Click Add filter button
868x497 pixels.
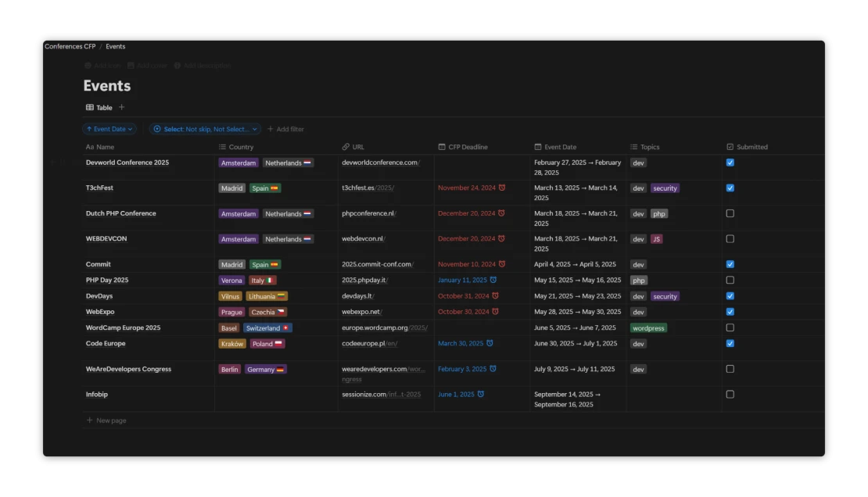[x=285, y=129]
